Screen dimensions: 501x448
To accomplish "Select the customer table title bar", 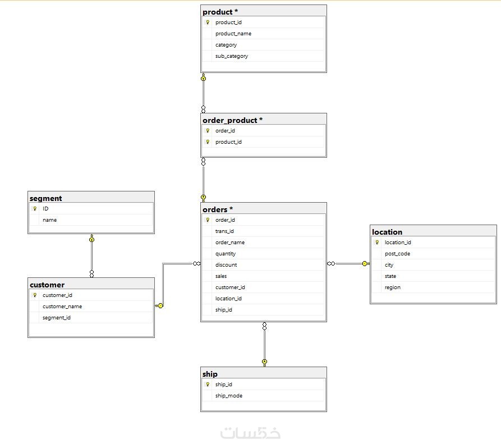I will [91, 285].
